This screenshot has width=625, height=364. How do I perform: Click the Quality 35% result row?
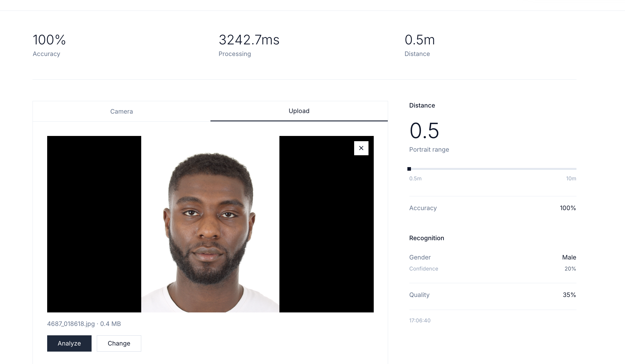[493, 295]
